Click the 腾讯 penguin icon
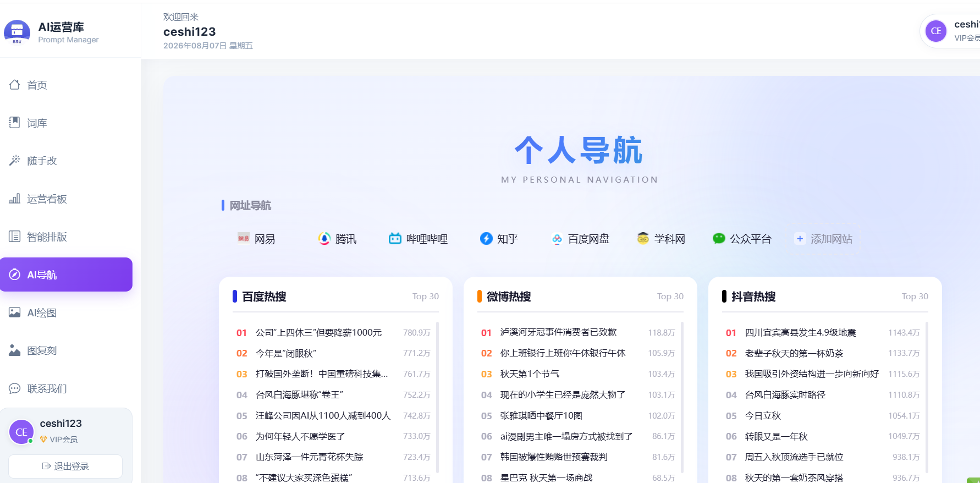Viewport: 980px width, 483px height. [x=324, y=239]
